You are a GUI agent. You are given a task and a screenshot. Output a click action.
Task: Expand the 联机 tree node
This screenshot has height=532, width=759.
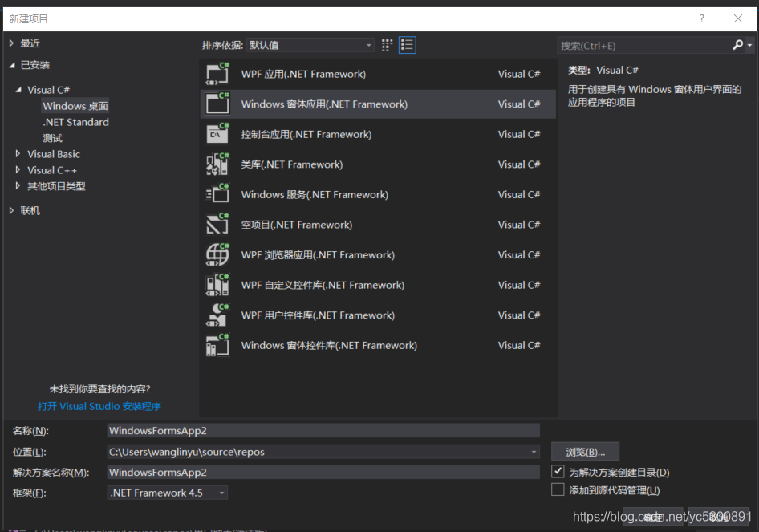11,210
